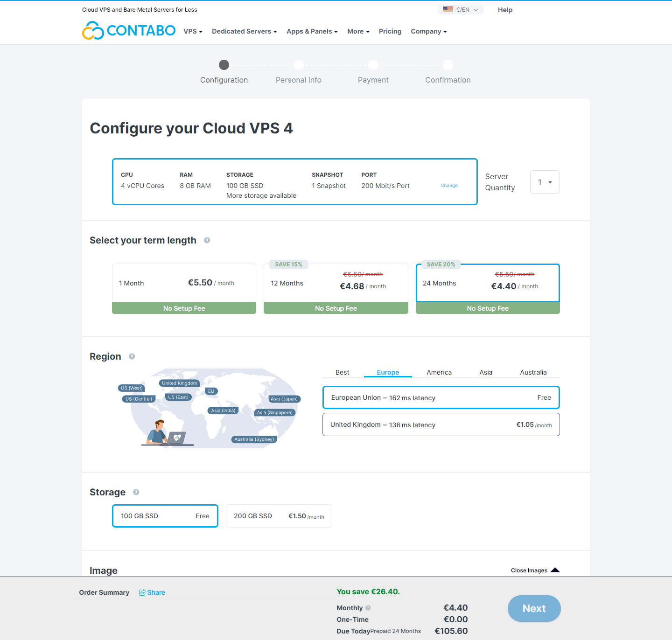Expand the More menu

point(358,31)
